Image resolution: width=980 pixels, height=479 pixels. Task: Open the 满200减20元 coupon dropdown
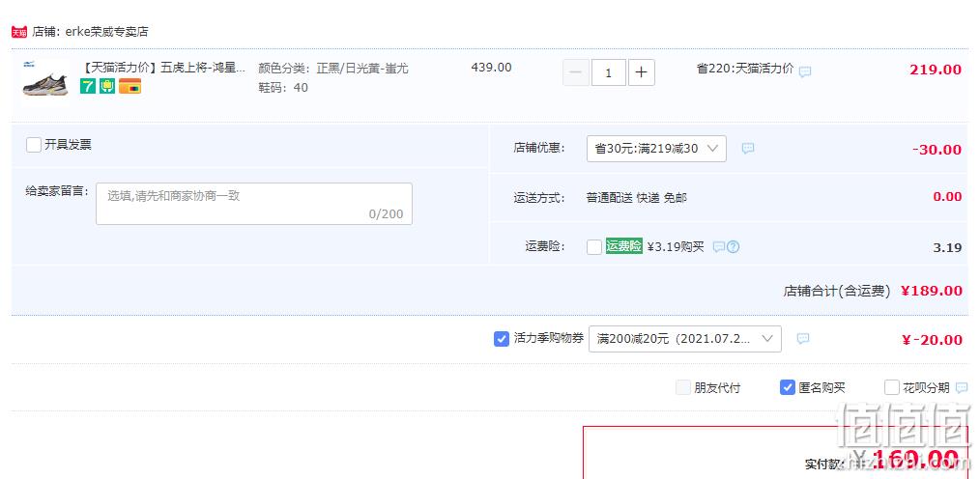coord(685,339)
